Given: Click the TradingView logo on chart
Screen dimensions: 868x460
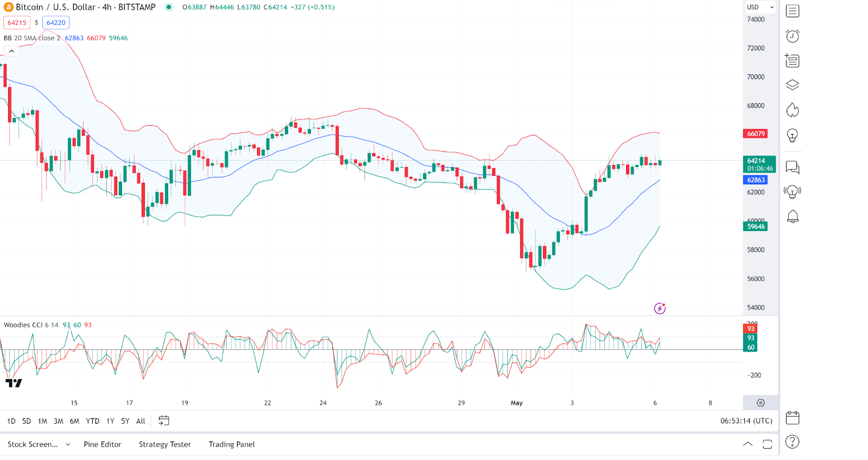Looking at the screenshot, I should click(14, 383).
